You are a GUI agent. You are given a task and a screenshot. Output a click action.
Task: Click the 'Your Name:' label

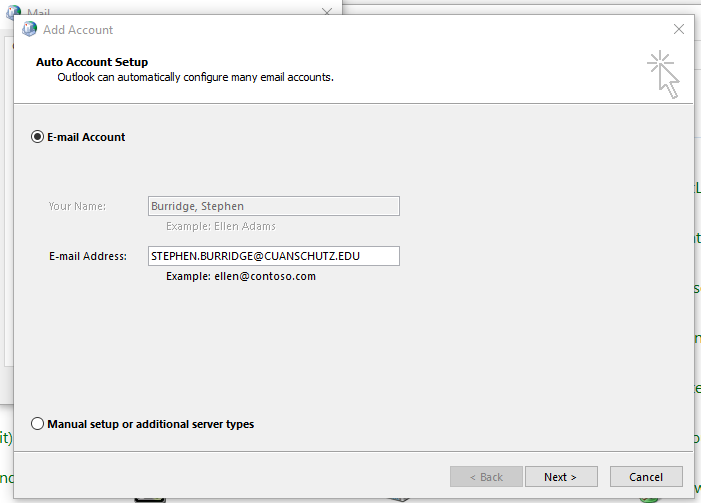(x=77, y=207)
